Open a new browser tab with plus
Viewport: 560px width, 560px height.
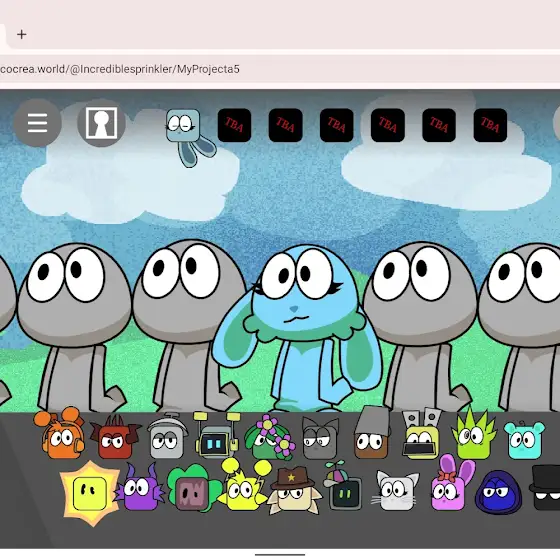[x=21, y=34]
